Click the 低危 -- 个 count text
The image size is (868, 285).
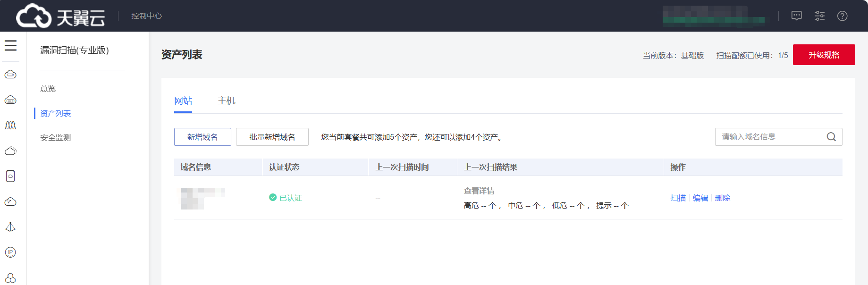[568, 206]
